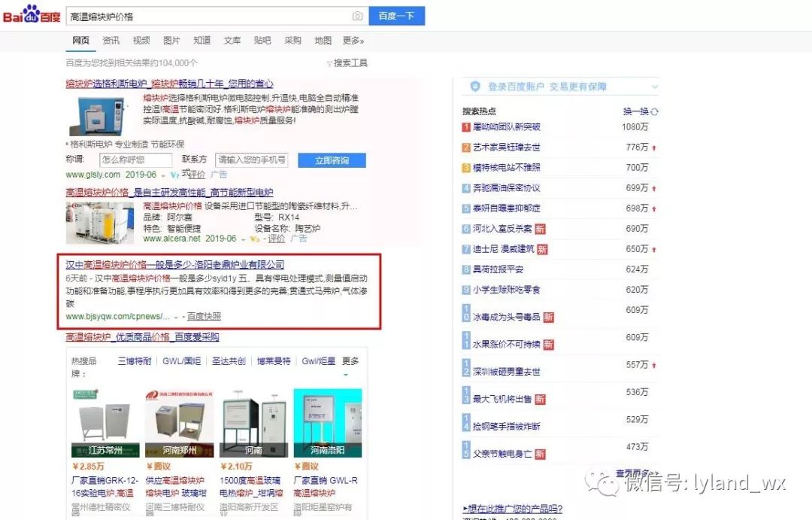This screenshot has width=812, height=520.
Task: Open result 高温熔块炉_优质商品价格_百度爱采购
Action: tap(142, 337)
